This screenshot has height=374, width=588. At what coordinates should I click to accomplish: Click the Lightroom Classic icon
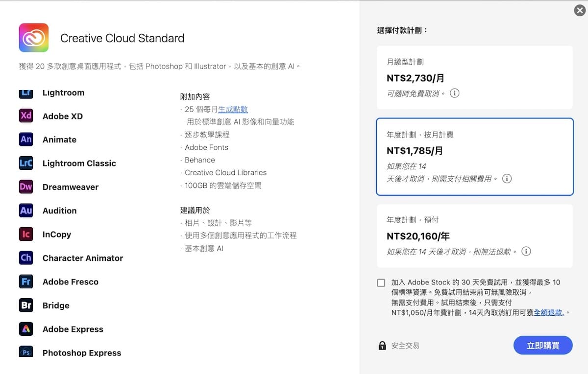point(26,163)
